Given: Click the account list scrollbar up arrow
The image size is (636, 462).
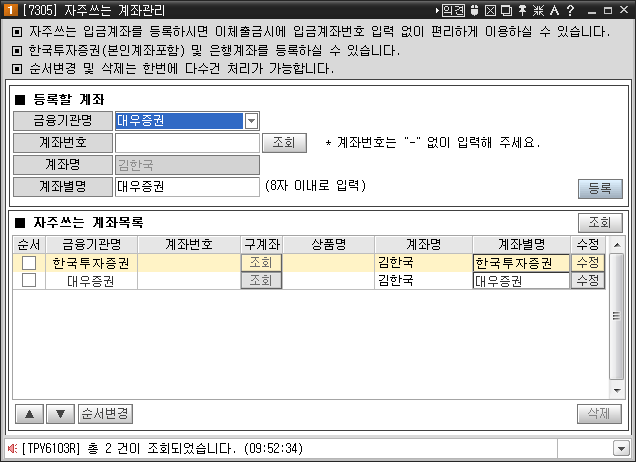Looking at the screenshot, I should pyautogui.click(x=617, y=245).
